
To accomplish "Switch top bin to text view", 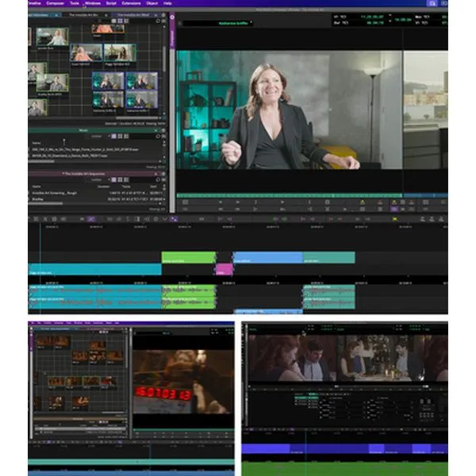I will (113, 21).
